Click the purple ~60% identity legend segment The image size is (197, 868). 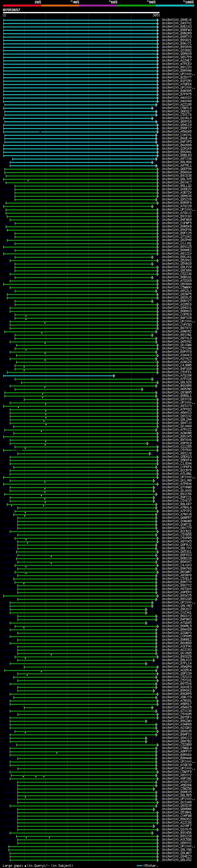pos(99,6)
